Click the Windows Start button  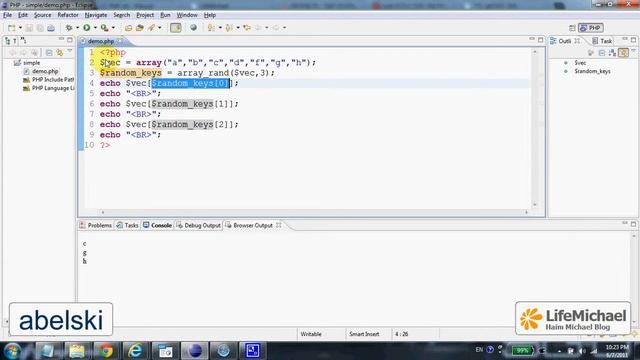[12, 351]
